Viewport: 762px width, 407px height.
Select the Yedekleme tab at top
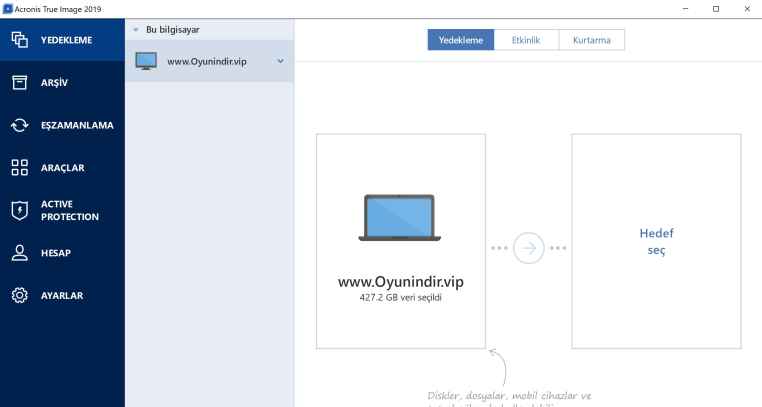[461, 40]
